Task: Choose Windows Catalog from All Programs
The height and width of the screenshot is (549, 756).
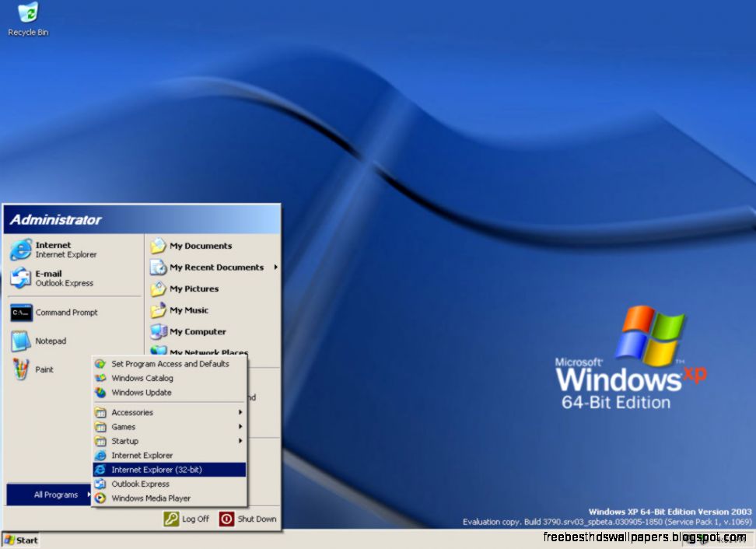Action: tap(170, 378)
